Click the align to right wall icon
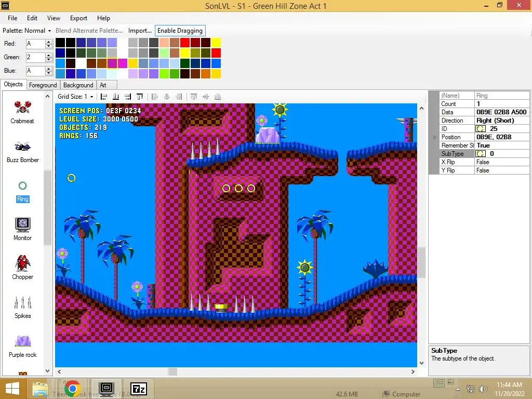This screenshot has width=532, height=399. (x=128, y=97)
